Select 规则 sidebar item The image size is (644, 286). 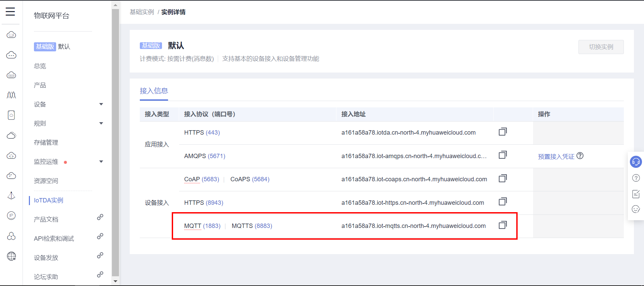40,124
